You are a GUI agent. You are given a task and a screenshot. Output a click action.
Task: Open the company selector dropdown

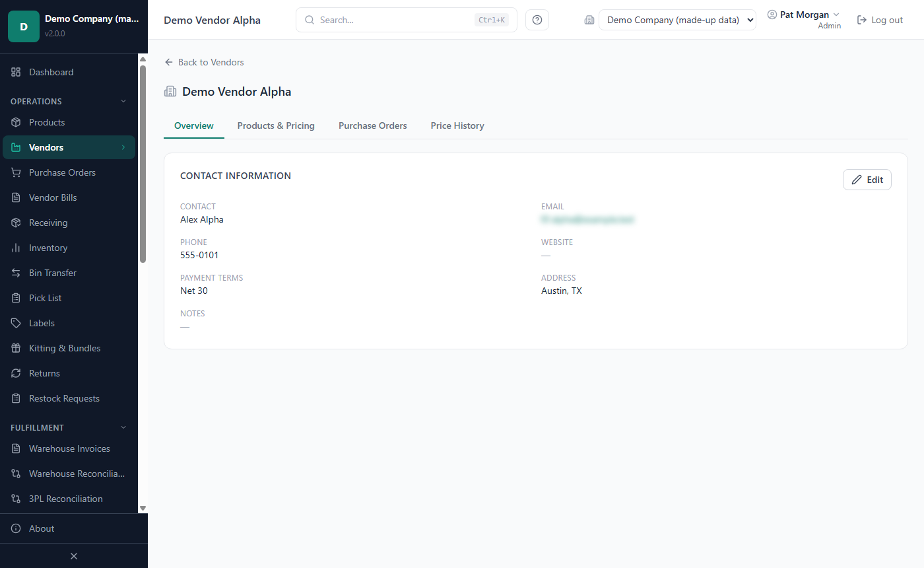click(x=677, y=20)
